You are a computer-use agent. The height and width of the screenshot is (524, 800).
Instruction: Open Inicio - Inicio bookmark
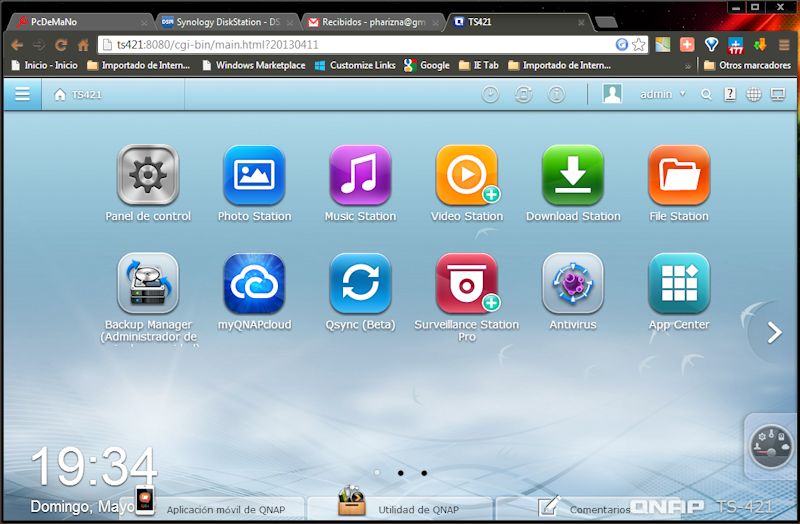(44, 65)
